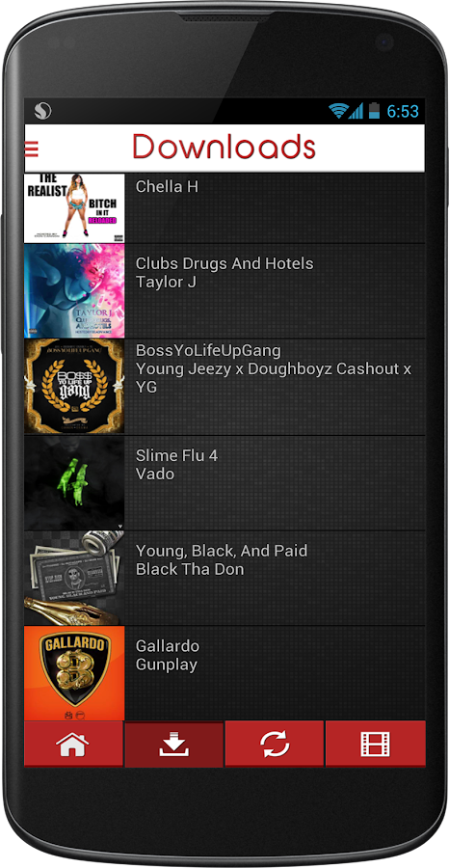449x868 pixels.
Task: Open the Clubs Drugs And Hotels cover art
Action: coord(74,290)
